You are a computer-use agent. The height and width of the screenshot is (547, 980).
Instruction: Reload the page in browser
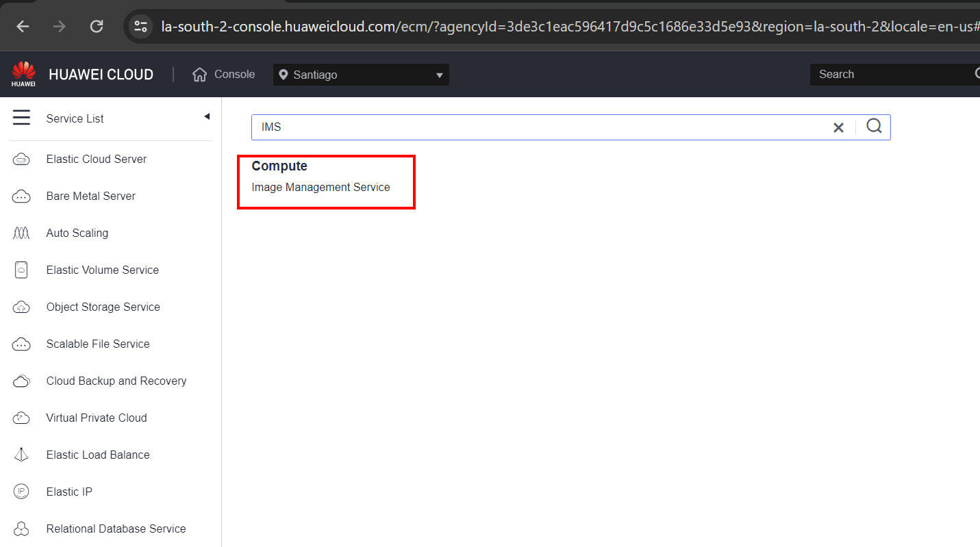pyautogui.click(x=97, y=27)
